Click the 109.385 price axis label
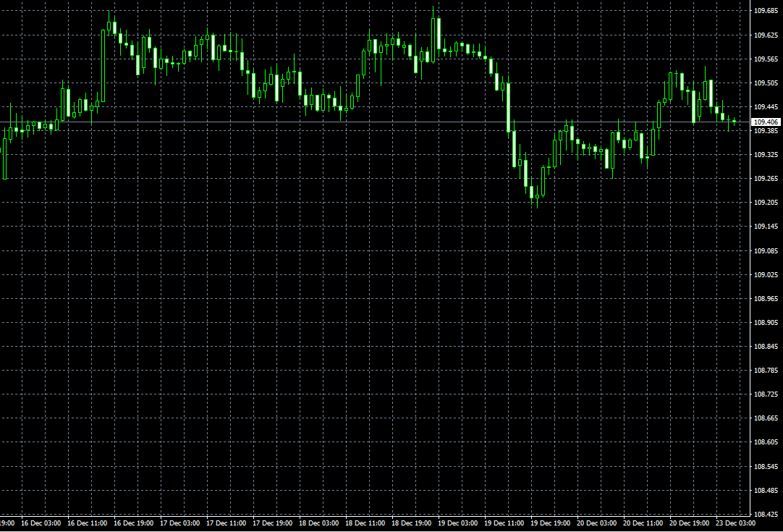Image resolution: width=783 pixels, height=532 pixels. [x=766, y=131]
